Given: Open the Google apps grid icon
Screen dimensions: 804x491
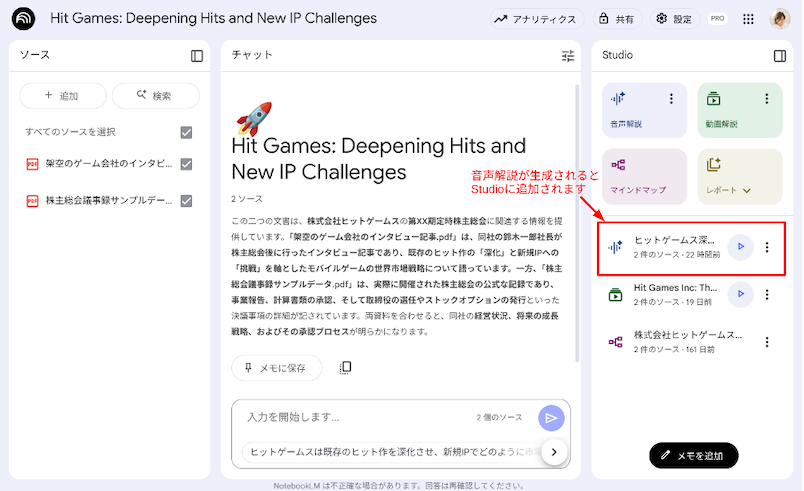Looking at the screenshot, I should click(x=748, y=19).
